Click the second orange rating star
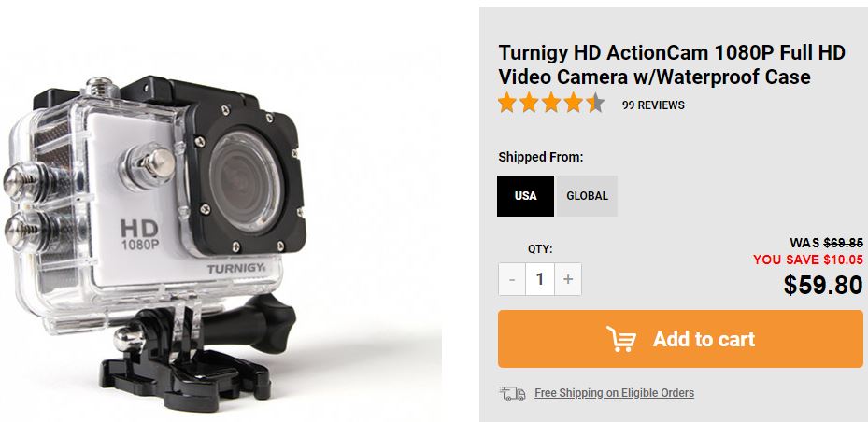 tap(529, 103)
